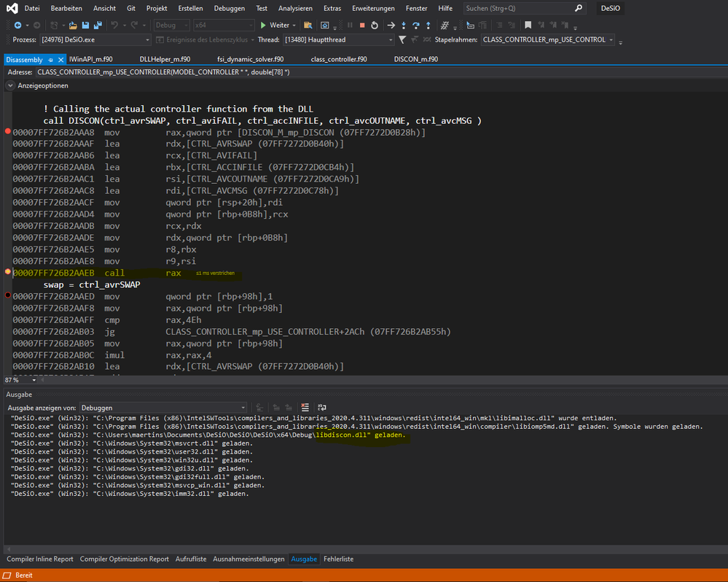Click the libdiscon.dll geladen output line

click(208, 435)
